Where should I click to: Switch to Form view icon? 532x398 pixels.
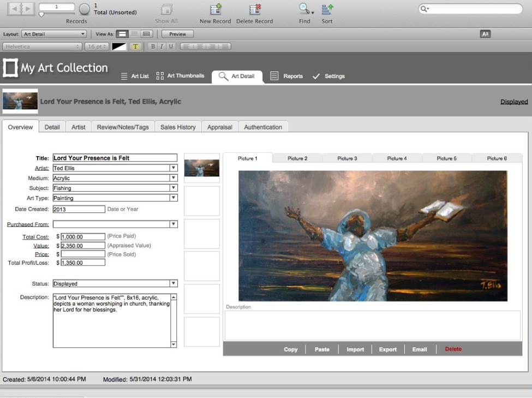(122, 34)
